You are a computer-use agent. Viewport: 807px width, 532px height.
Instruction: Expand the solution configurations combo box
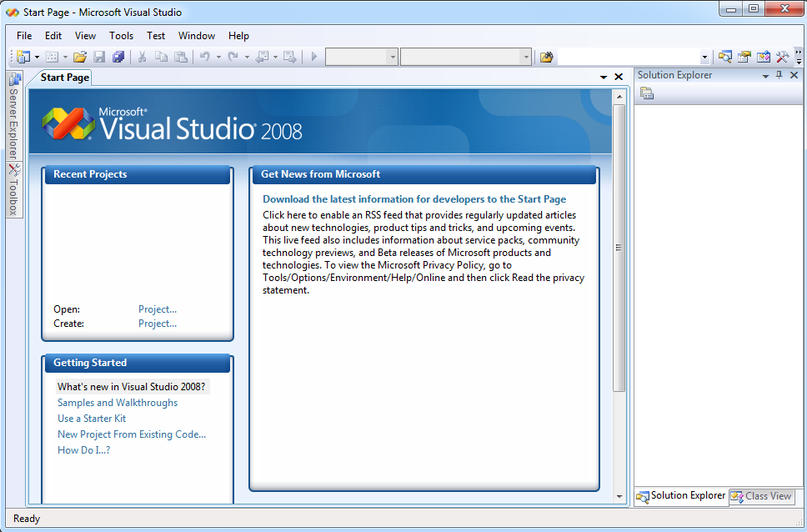(x=394, y=57)
